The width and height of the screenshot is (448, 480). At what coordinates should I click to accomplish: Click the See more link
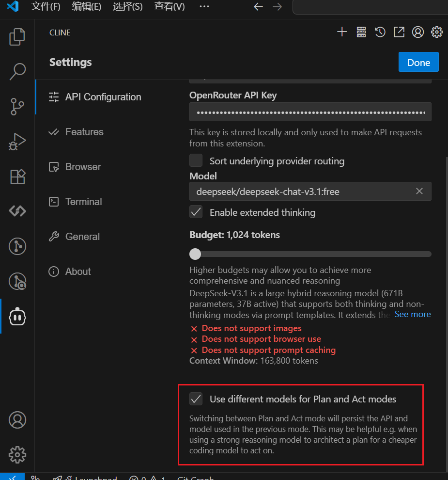(413, 314)
